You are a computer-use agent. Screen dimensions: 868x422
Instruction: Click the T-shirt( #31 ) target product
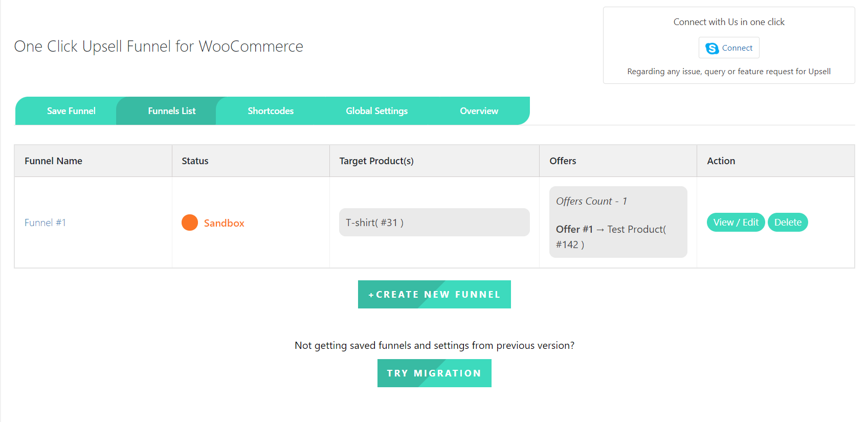[x=434, y=223]
